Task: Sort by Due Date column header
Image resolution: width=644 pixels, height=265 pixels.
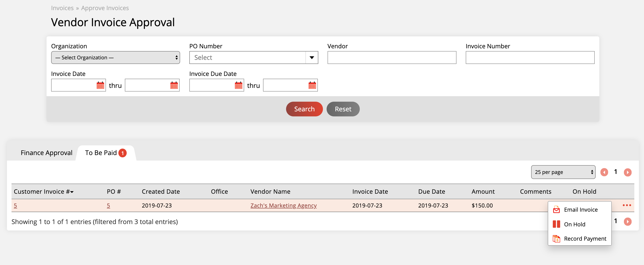Action: point(431,191)
